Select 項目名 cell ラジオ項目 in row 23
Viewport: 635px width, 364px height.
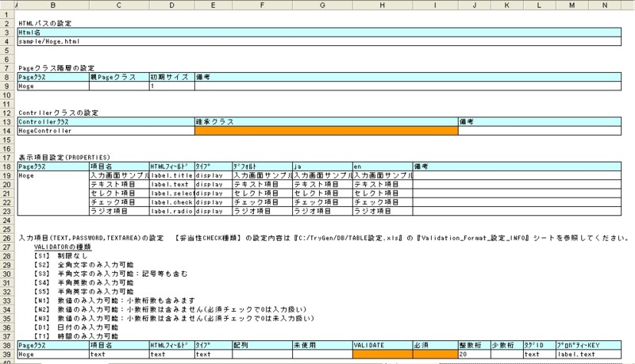[119, 211]
